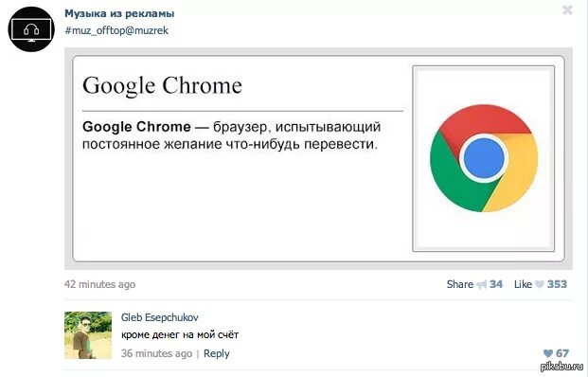Viewport: 588px width, 377px height.
Task: View the 34 shares count
Action: pyautogui.click(x=496, y=284)
